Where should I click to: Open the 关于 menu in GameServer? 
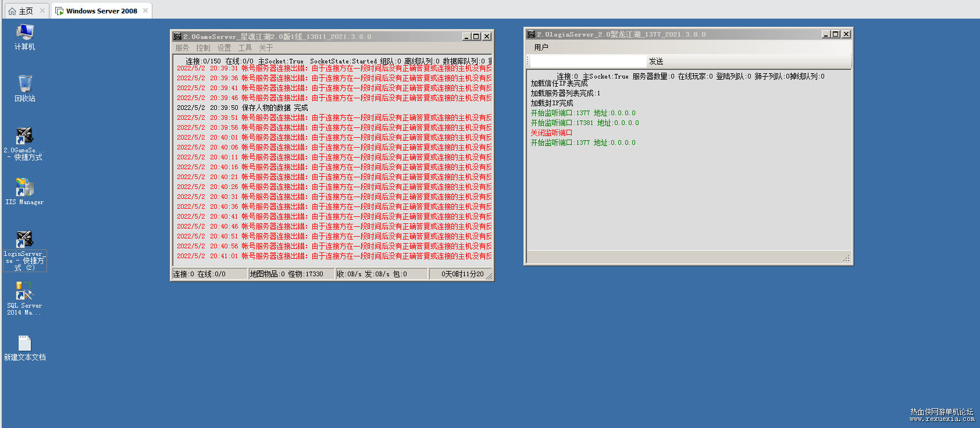pos(266,48)
